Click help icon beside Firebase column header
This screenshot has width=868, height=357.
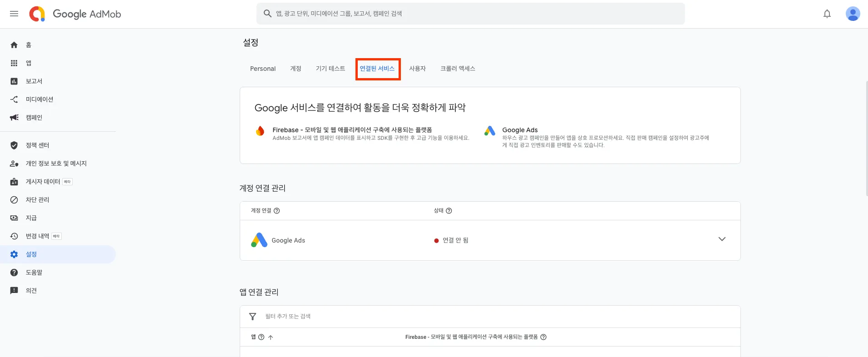[543, 337]
